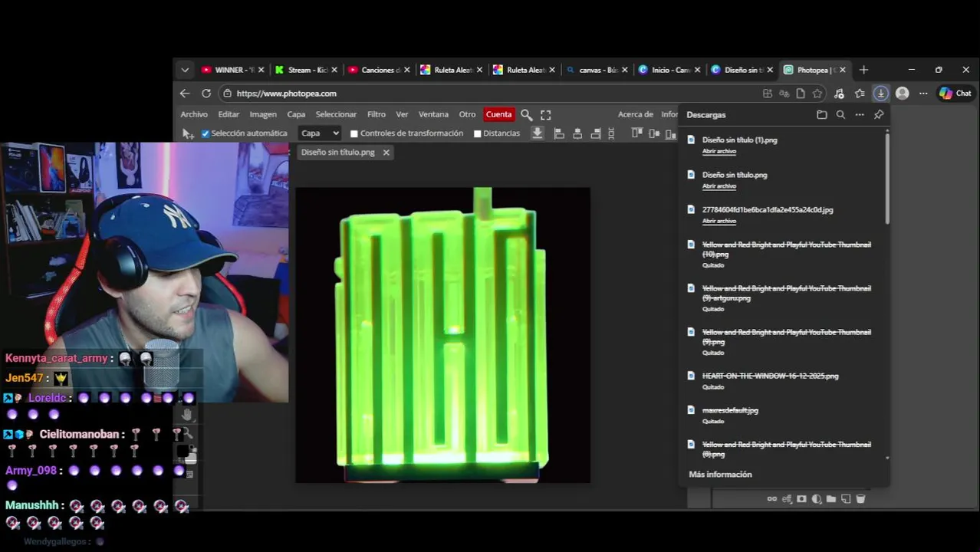Pin the Descargas panel
980x552 pixels.
879,114
